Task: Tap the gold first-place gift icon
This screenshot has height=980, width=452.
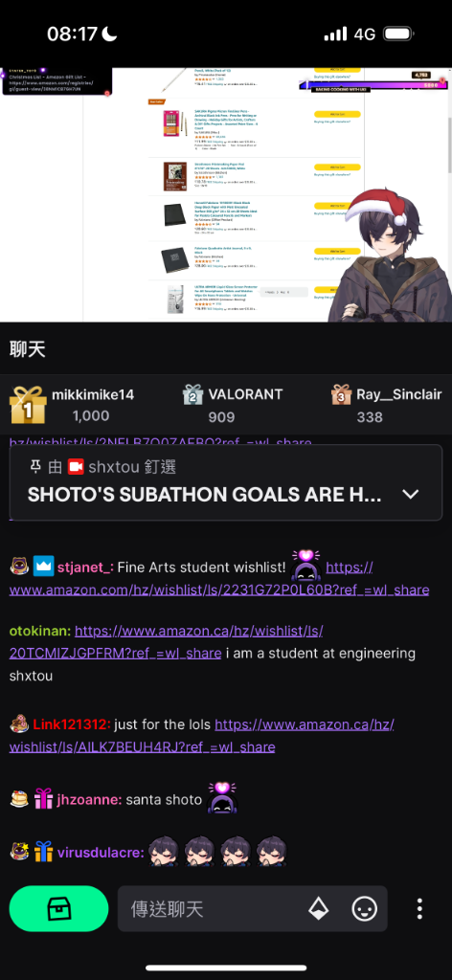Action: pos(28,405)
